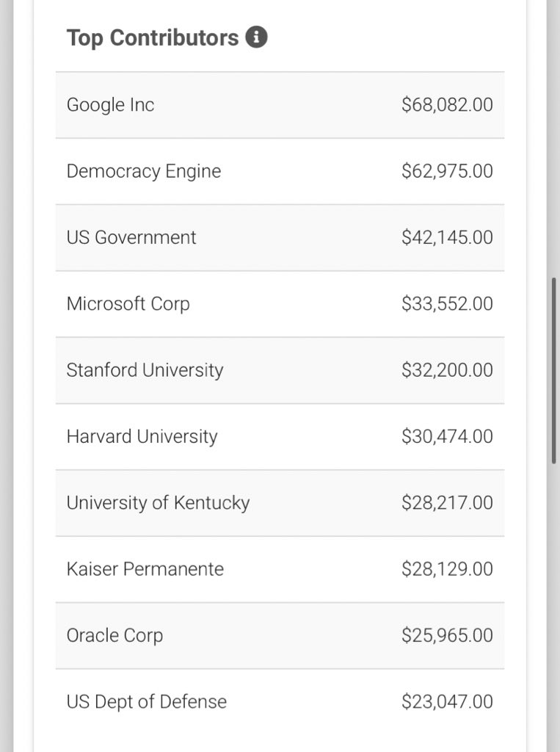Select the Harvard University contributor
Screen dimensions: 560x752
coord(280,436)
